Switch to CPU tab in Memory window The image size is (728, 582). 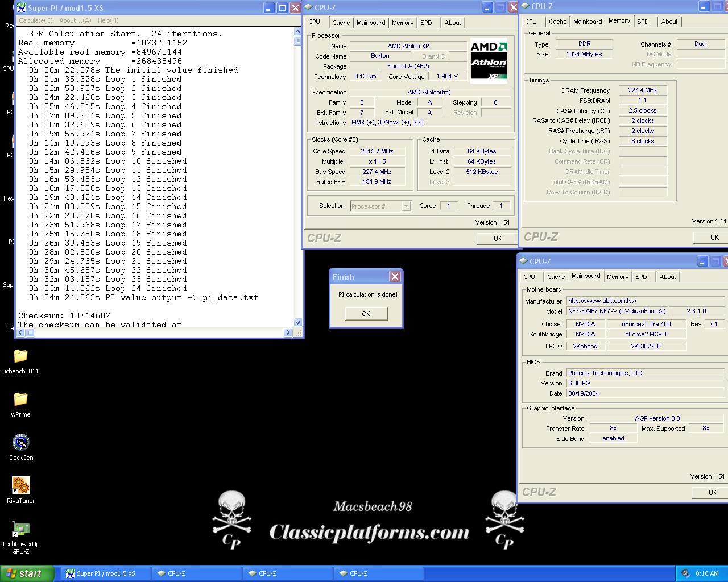click(531, 22)
